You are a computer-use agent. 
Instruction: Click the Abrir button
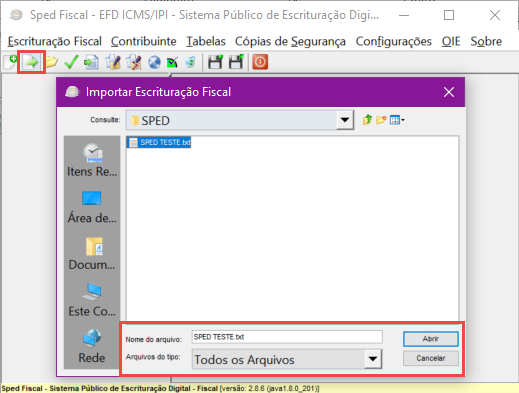click(x=430, y=339)
